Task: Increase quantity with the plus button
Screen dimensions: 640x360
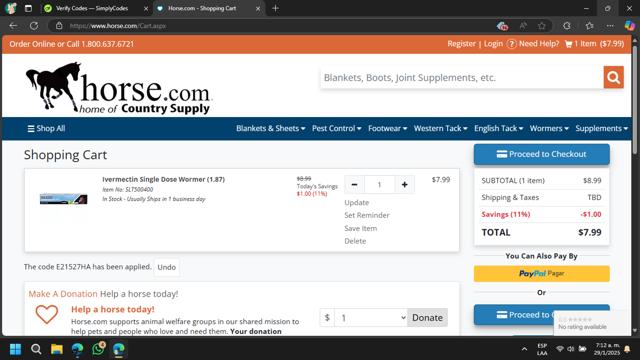Action: coord(404,184)
